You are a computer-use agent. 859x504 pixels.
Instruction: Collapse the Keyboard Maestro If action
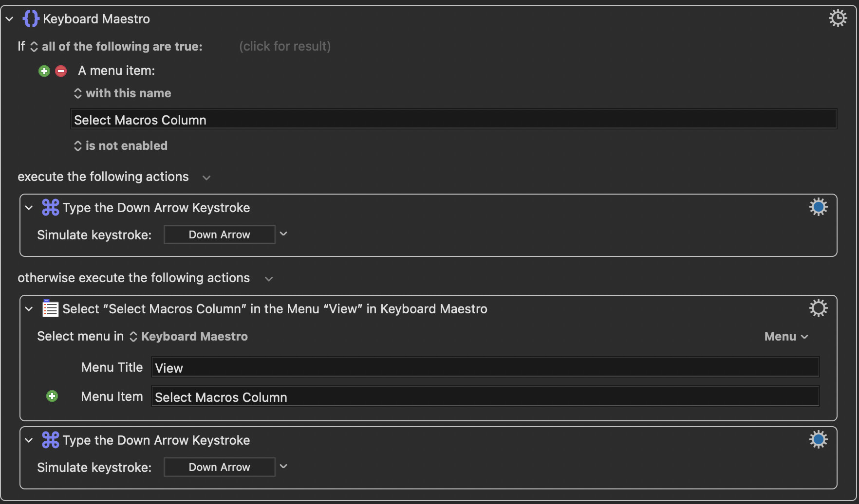9,19
